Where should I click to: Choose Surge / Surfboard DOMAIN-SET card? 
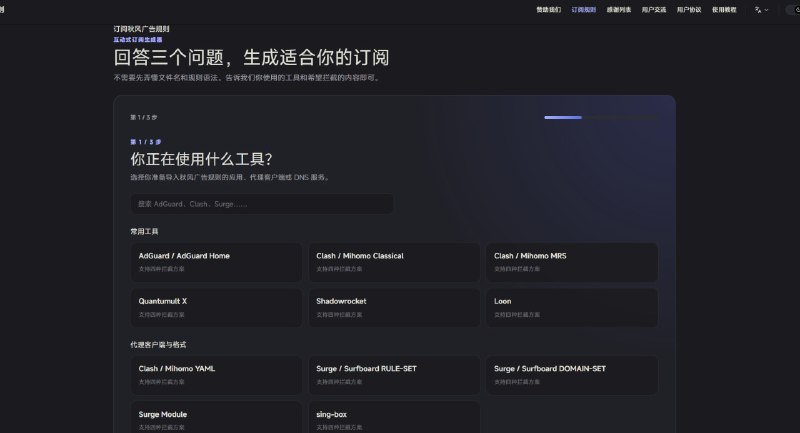click(x=572, y=375)
